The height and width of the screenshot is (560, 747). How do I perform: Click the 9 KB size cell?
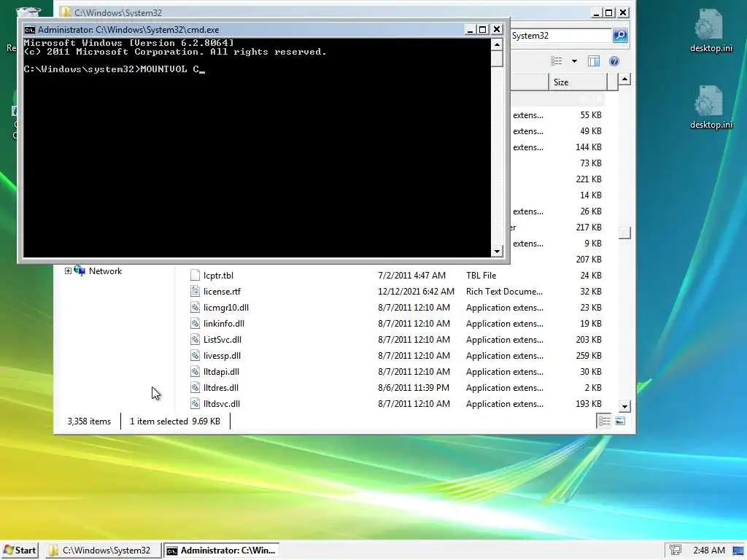592,244
